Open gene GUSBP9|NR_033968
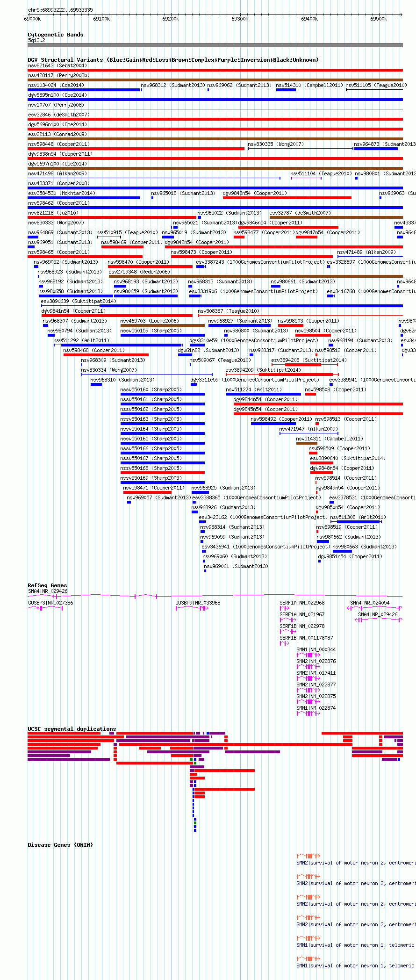The width and height of the screenshot is (416, 980). (198, 603)
